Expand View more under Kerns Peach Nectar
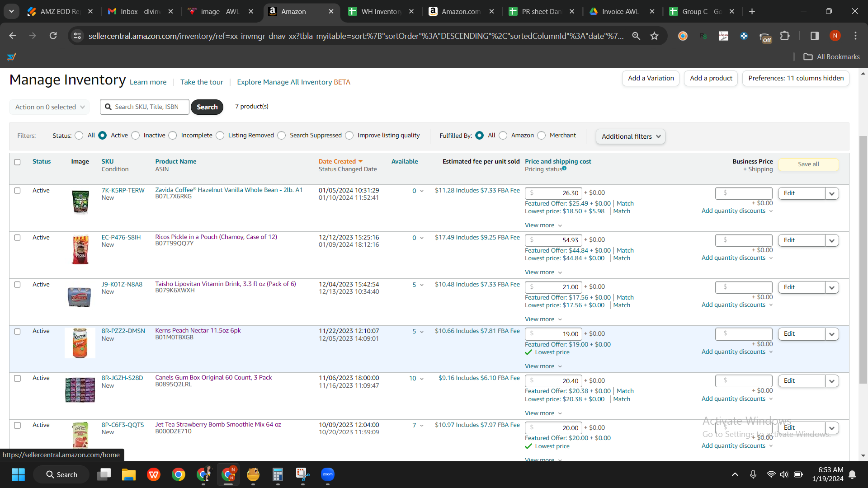This screenshot has width=868, height=488. tap(543, 366)
